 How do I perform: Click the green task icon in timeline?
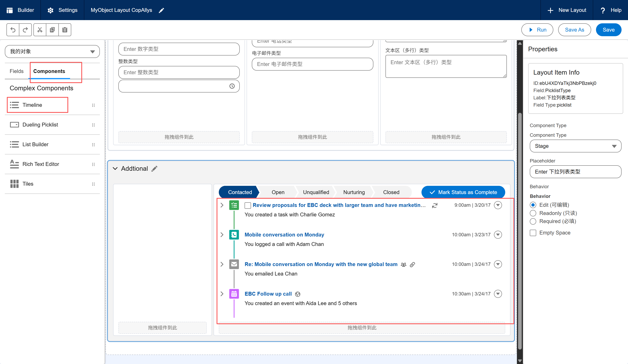[x=234, y=205]
